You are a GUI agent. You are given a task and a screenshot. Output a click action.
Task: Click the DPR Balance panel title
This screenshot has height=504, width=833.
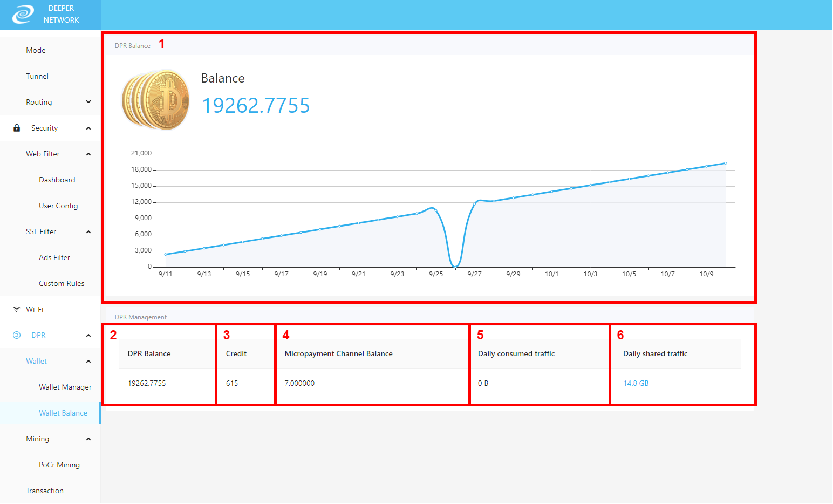[x=133, y=46]
